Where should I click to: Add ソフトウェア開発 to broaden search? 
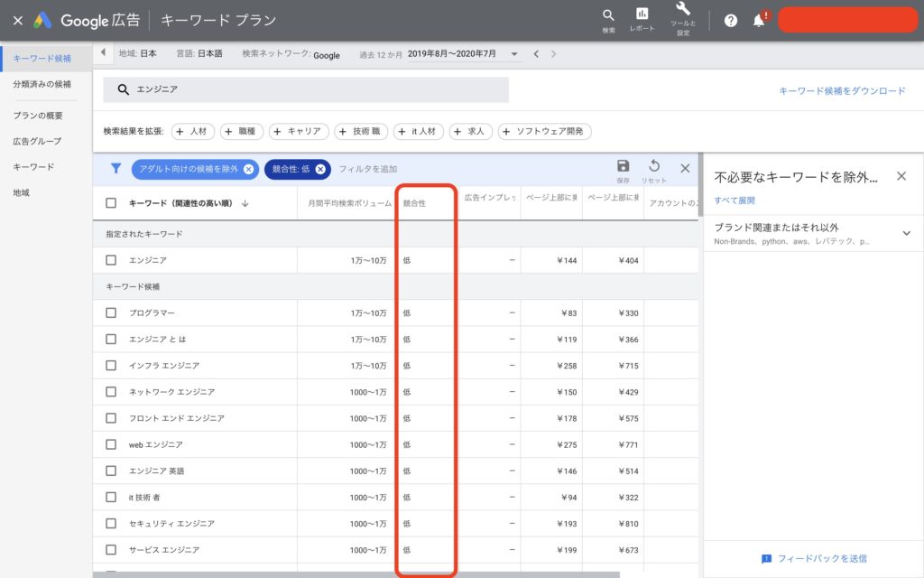544,132
